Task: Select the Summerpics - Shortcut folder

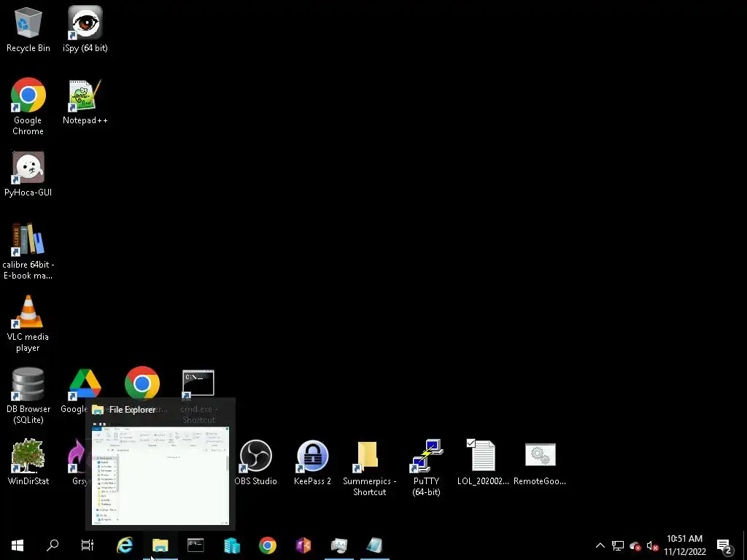Action: click(369, 467)
